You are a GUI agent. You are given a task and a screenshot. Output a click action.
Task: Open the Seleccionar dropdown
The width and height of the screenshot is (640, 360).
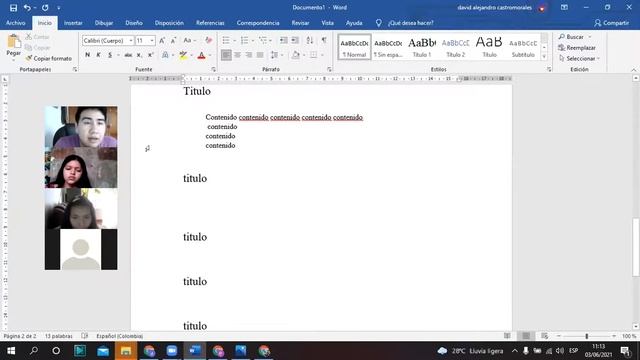point(579,58)
